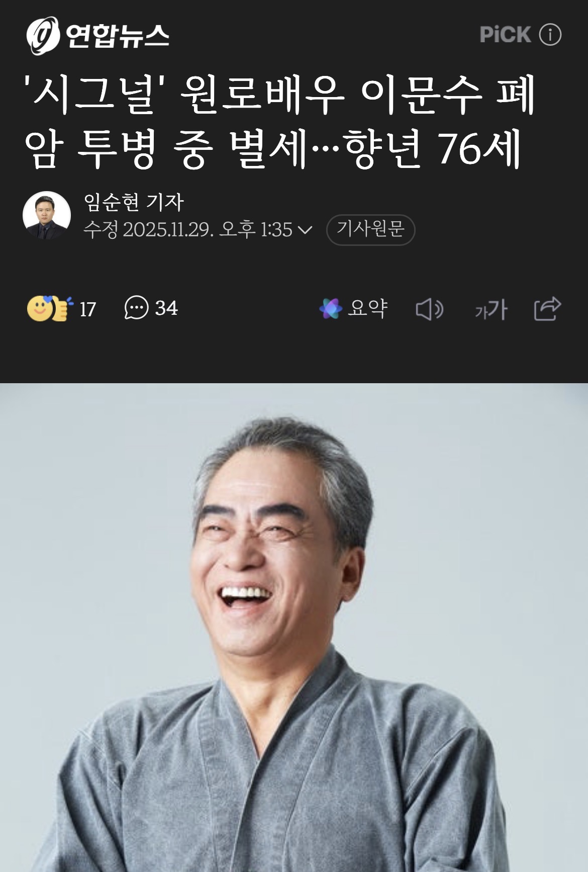Image resolution: width=588 pixels, height=872 pixels.
Task: Tap the article headline about 이문수
Action: (279, 121)
